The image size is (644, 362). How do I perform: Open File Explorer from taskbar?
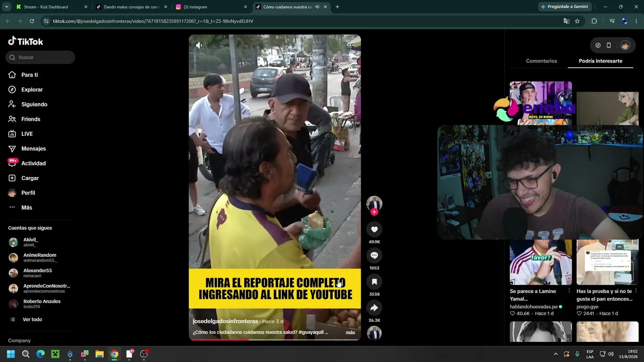[100, 354]
